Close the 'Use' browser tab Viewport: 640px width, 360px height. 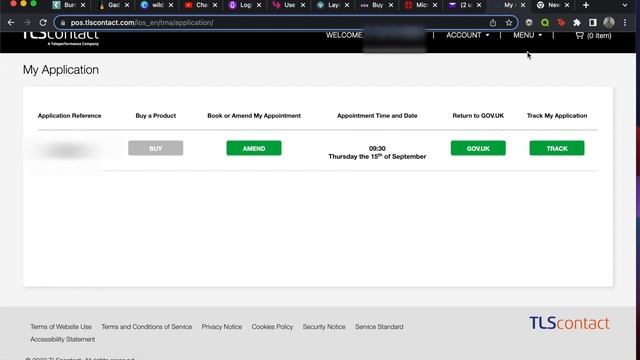(x=303, y=5)
